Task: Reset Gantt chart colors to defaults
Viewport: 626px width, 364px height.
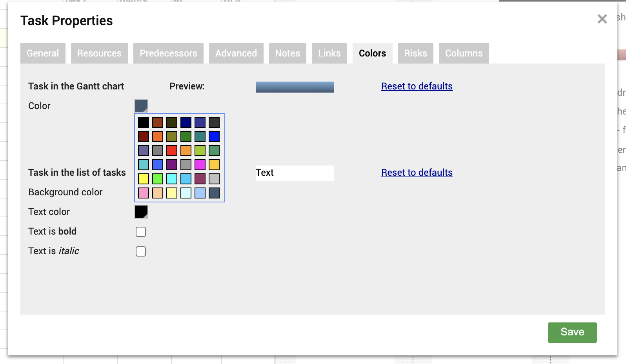Action: pos(417,86)
